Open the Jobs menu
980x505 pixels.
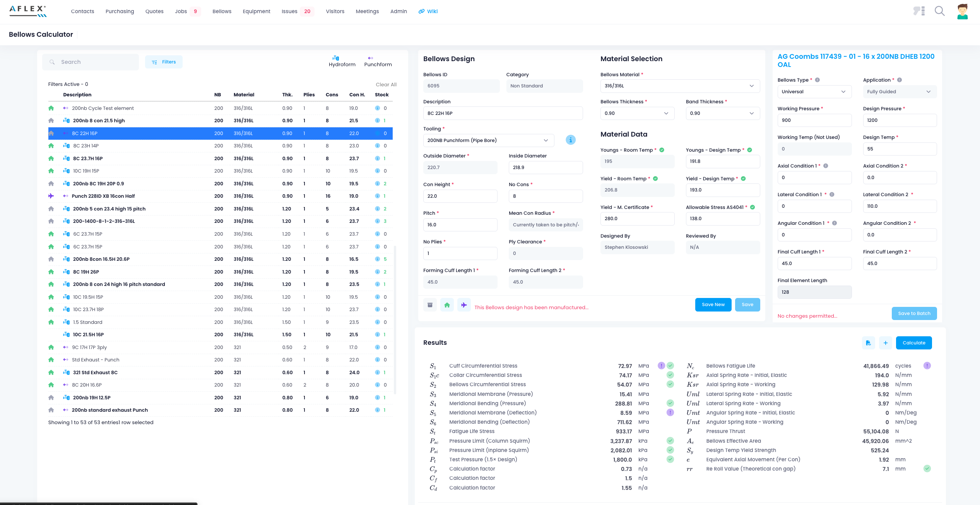coord(181,12)
